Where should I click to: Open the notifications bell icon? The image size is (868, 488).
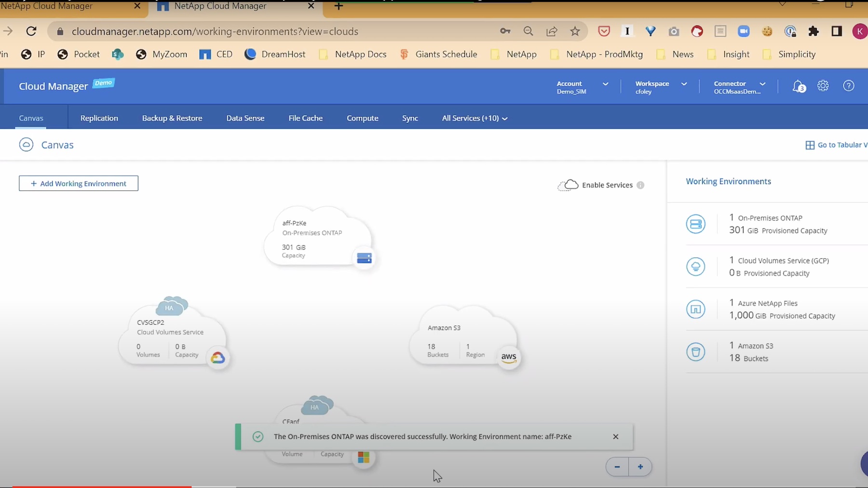point(799,86)
